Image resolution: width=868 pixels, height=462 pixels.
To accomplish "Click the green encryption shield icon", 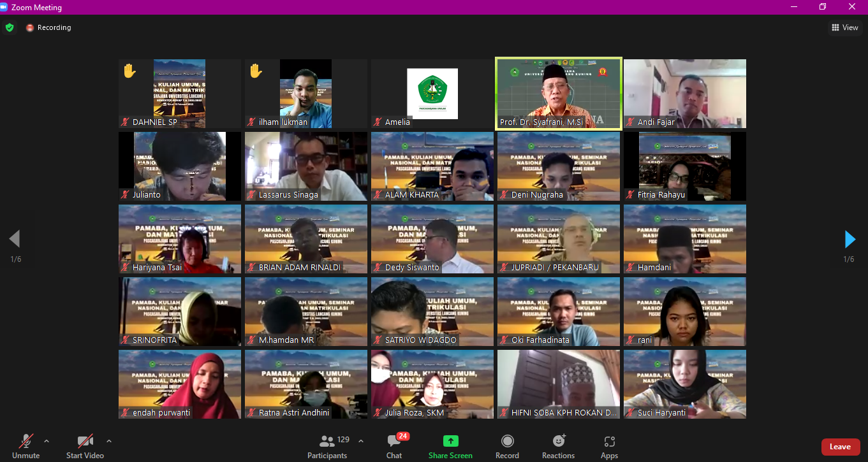I will tap(10, 27).
